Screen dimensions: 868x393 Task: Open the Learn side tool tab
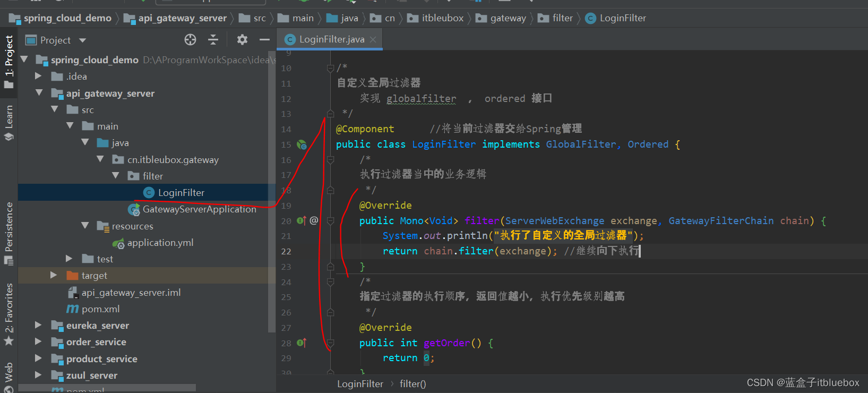8,123
